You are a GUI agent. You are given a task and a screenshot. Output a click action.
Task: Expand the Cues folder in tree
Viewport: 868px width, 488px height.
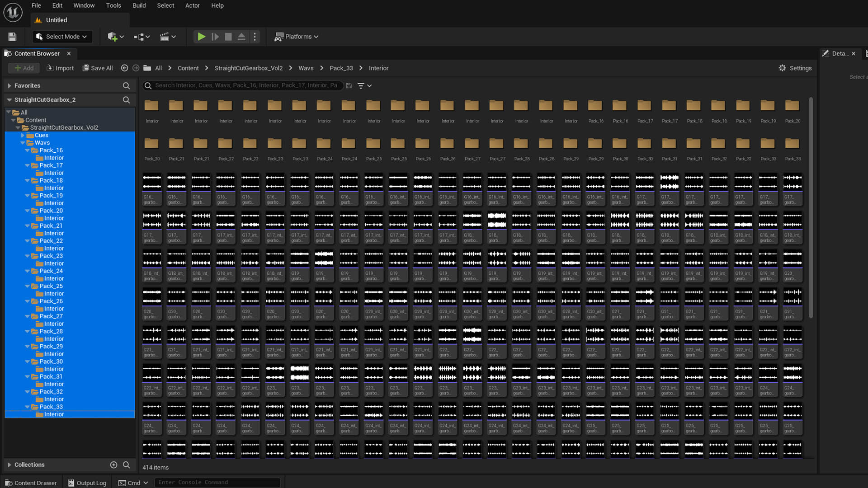(x=23, y=135)
